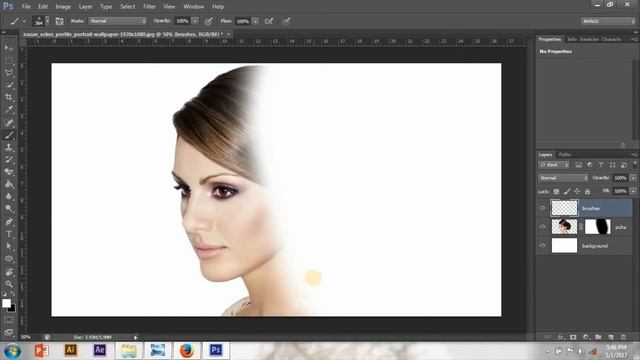
Task: Select the Crop tool
Action: tap(9, 97)
